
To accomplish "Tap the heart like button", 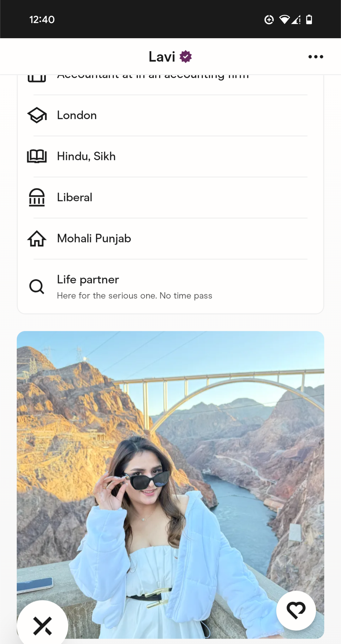I will (296, 611).
